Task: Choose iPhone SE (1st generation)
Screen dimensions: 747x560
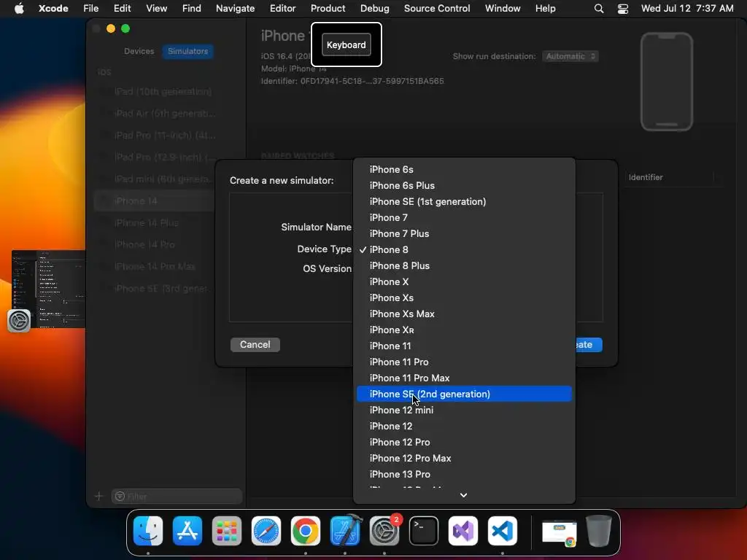Action: [x=464, y=201]
